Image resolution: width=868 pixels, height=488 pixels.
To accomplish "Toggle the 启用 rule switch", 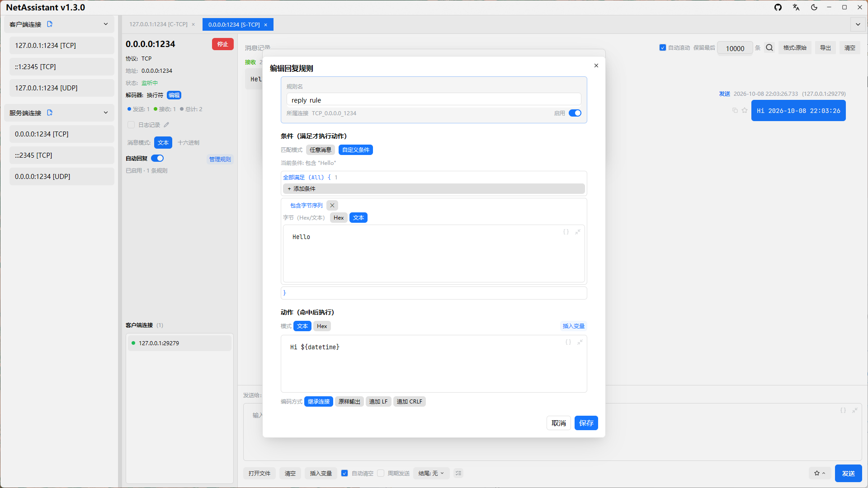I will point(575,113).
